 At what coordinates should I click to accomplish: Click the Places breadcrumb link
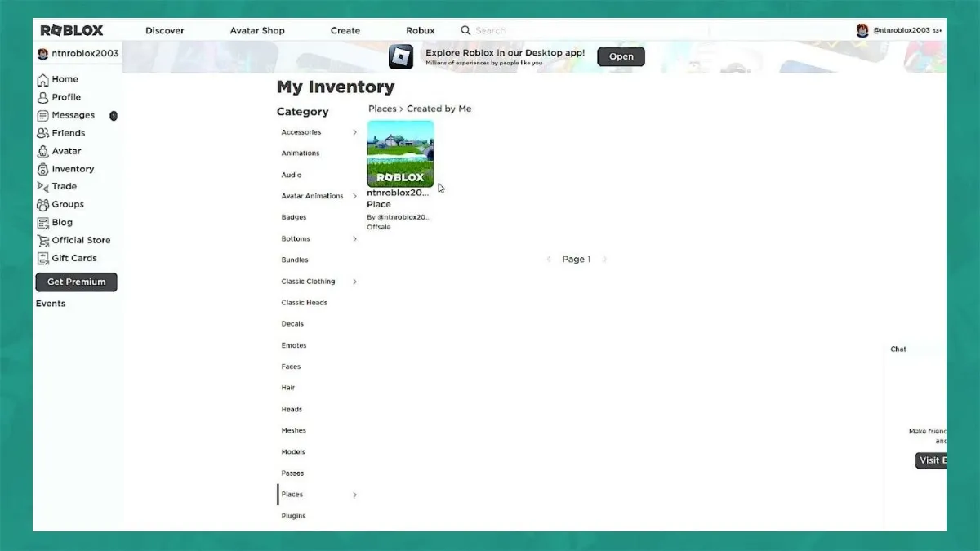coord(382,109)
